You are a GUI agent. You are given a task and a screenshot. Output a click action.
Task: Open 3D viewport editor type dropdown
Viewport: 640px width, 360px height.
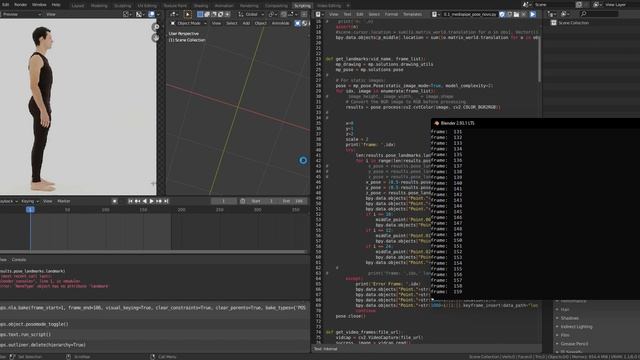pyautogui.click(x=174, y=14)
